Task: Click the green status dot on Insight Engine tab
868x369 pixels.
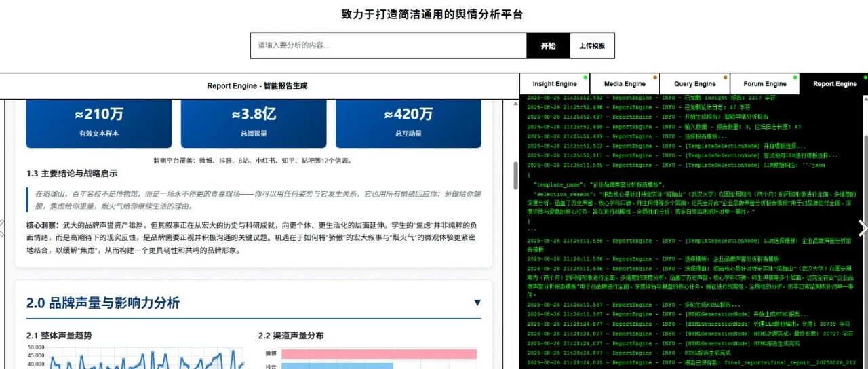Action: click(x=585, y=77)
